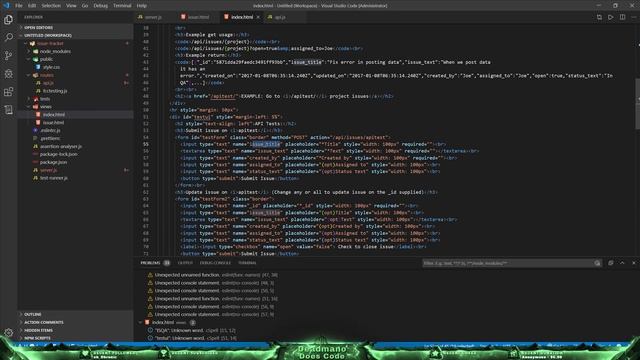Viewport: 640px width, 360px height.
Task: Open the File menu
Action: [19, 6]
